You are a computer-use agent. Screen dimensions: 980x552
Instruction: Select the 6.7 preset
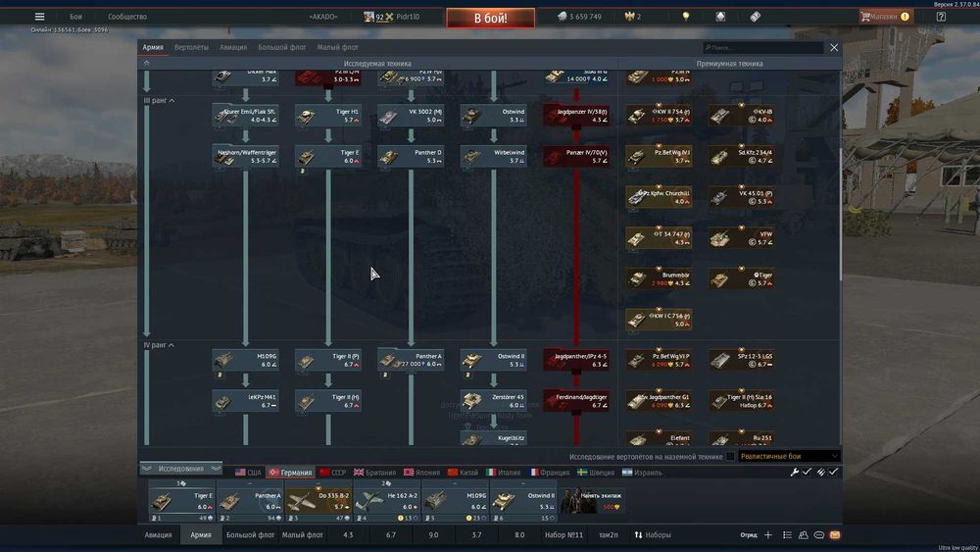pyautogui.click(x=391, y=535)
